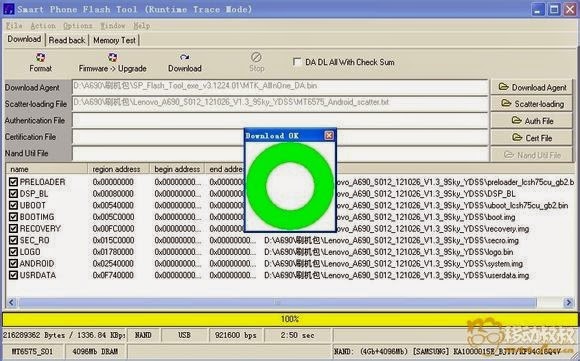Click region address 0x0F740000
580x361 pixels.
click(113, 275)
